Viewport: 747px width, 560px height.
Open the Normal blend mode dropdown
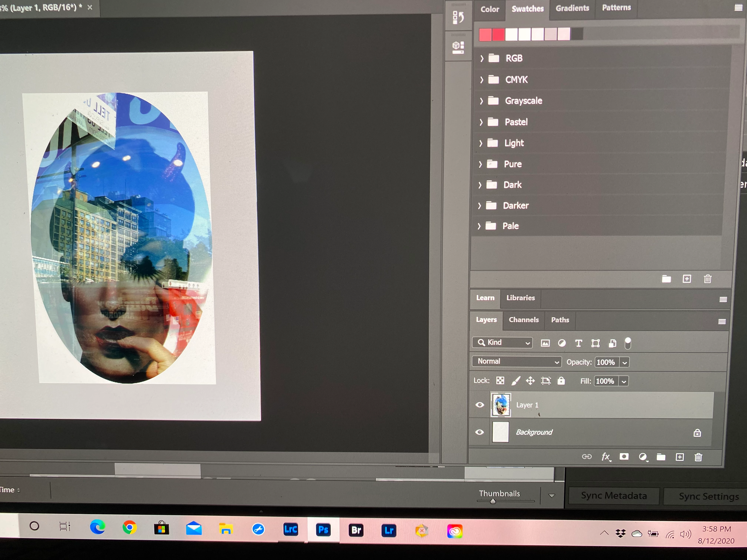tap(517, 361)
